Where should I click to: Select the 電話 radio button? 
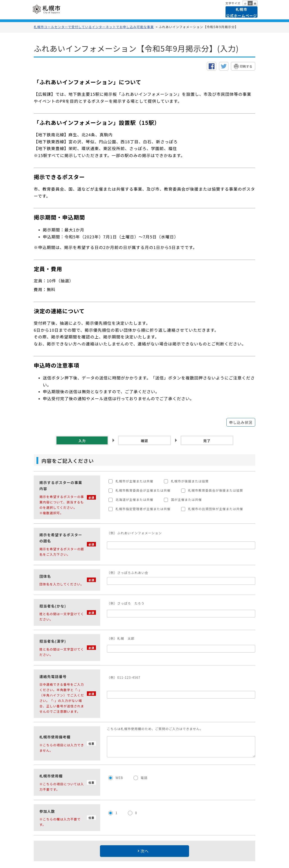(135, 778)
